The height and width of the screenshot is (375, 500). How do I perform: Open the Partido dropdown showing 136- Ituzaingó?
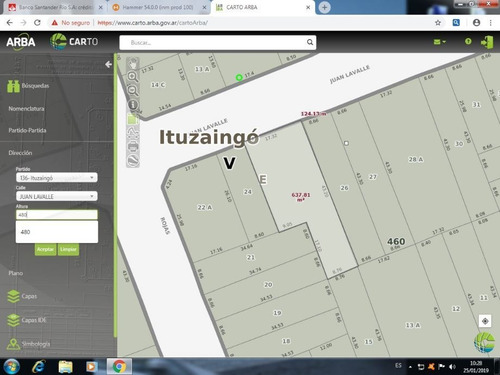pyautogui.click(x=57, y=177)
